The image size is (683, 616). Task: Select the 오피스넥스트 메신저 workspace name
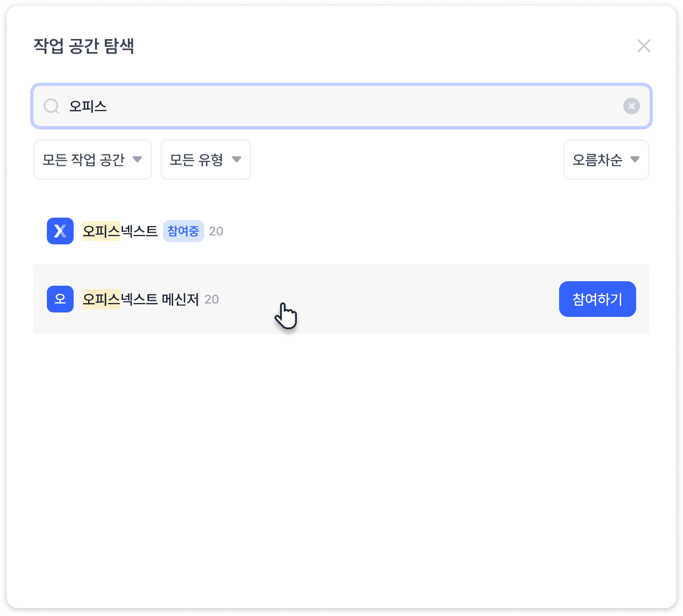pyautogui.click(x=141, y=299)
